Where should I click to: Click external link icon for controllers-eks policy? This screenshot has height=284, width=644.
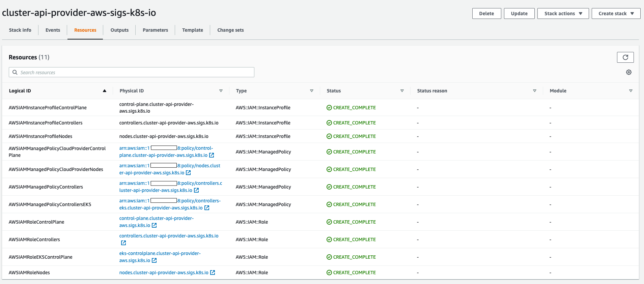207,208
